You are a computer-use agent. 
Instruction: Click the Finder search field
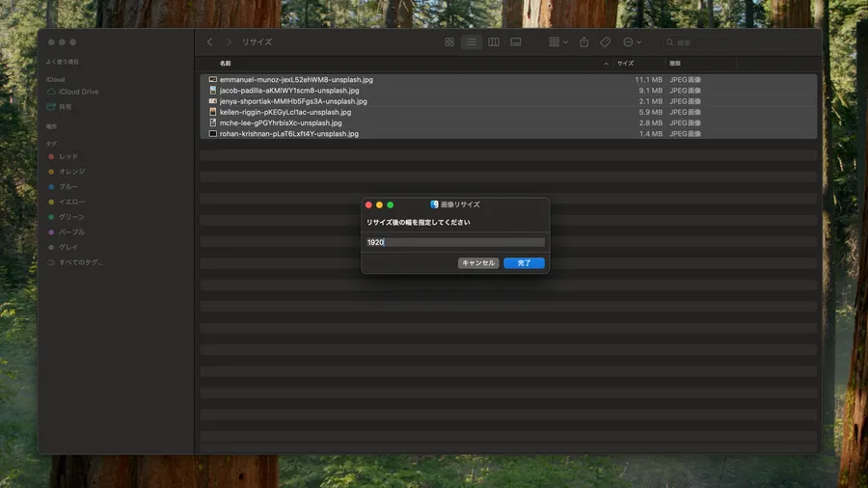point(739,42)
